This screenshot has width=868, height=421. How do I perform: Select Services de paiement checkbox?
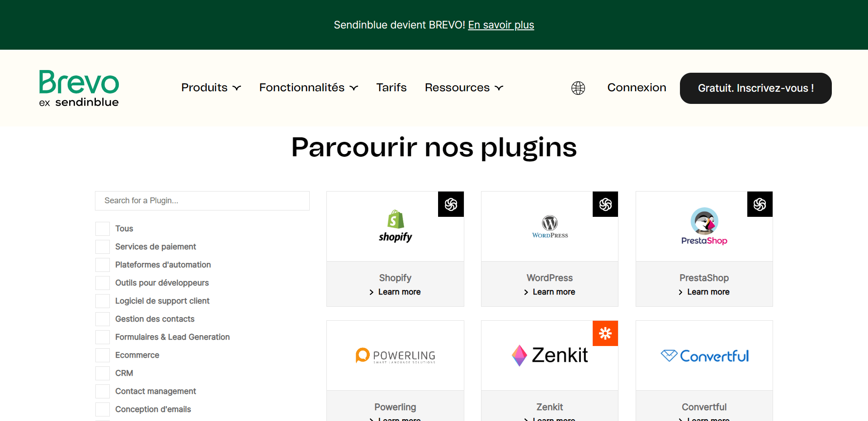pyautogui.click(x=103, y=247)
